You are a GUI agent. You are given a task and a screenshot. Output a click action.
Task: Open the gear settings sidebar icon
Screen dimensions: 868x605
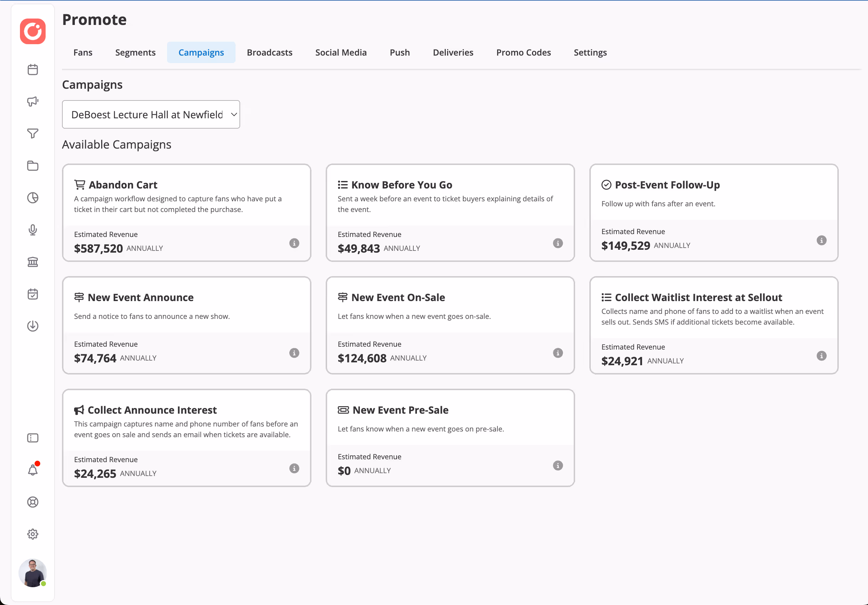click(x=33, y=534)
